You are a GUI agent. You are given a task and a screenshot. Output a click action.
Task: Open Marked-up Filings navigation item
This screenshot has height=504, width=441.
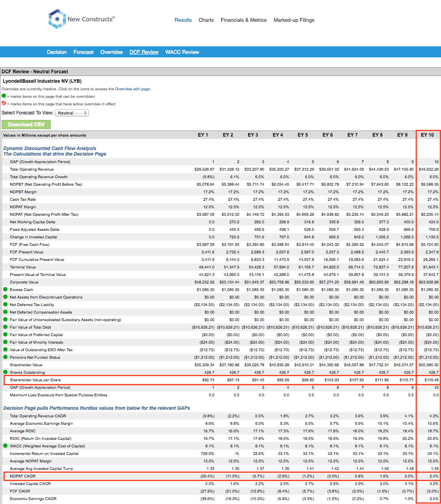click(x=294, y=20)
